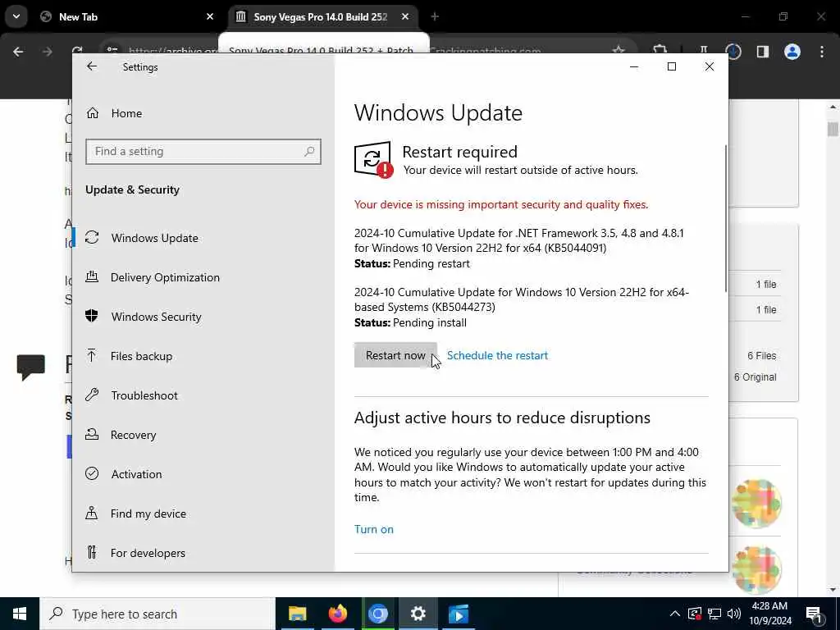Image resolution: width=840 pixels, height=630 pixels.
Task: Click the Activation checkmark icon
Action: [92, 473]
